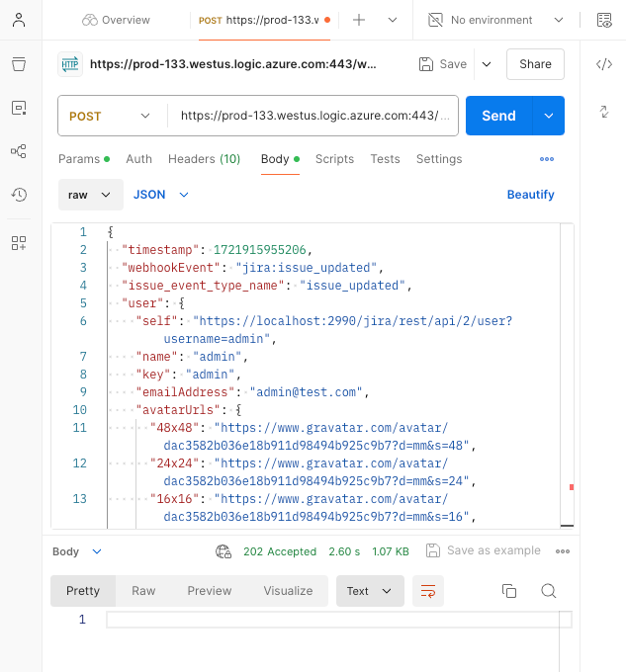Click the expand pane arrows icon

point(604,112)
